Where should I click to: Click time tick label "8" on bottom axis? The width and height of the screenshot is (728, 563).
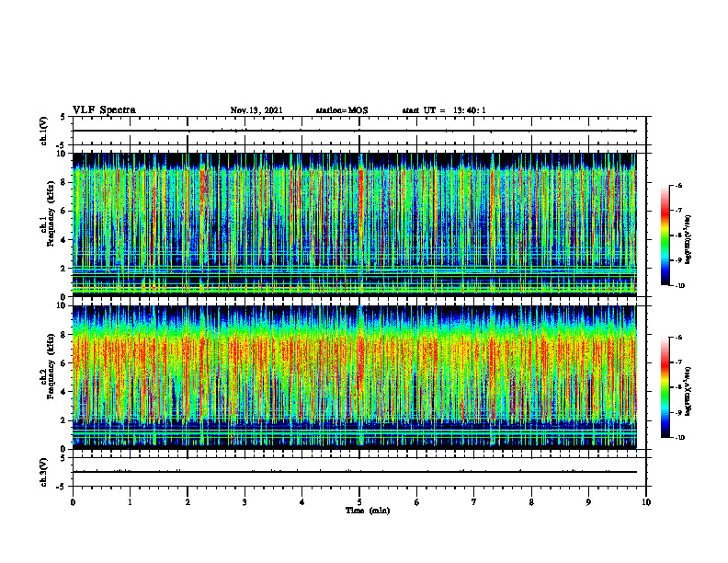(531, 502)
